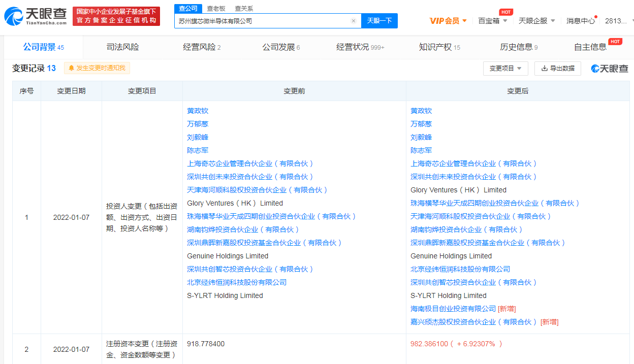
Task: Click the 天眼一下 search button
Action: 379,21
